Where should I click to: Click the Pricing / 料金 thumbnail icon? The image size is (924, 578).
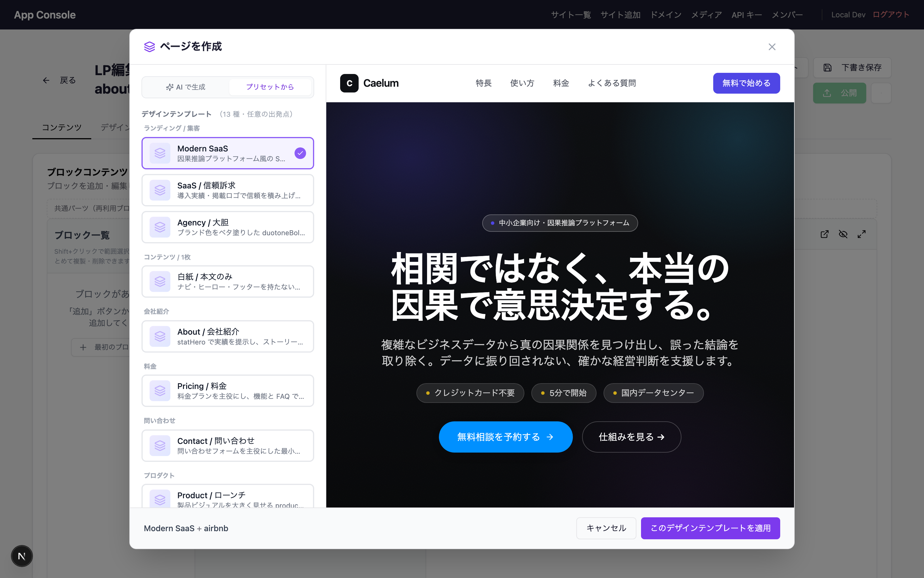pyautogui.click(x=160, y=391)
